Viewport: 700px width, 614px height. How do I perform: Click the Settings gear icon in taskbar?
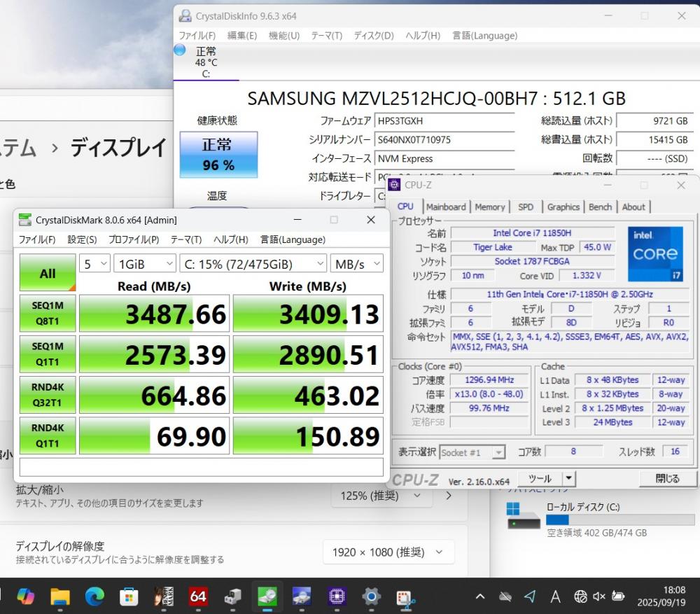371,596
